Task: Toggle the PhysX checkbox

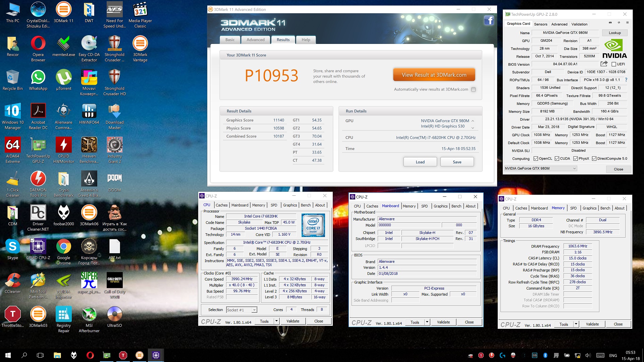Action: pyautogui.click(x=576, y=159)
